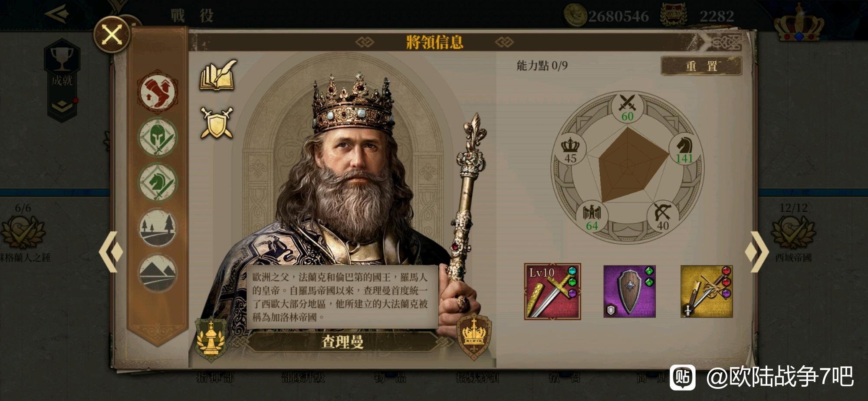Select the green knight cavalry skill
This screenshot has width=868, height=401.
pyautogui.click(x=158, y=182)
